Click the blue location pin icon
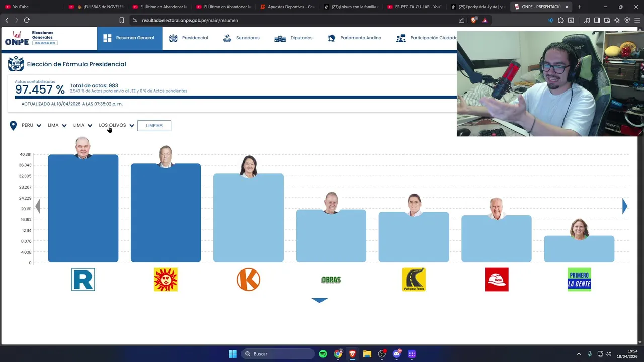This screenshot has width=644, height=362. pos(13,126)
